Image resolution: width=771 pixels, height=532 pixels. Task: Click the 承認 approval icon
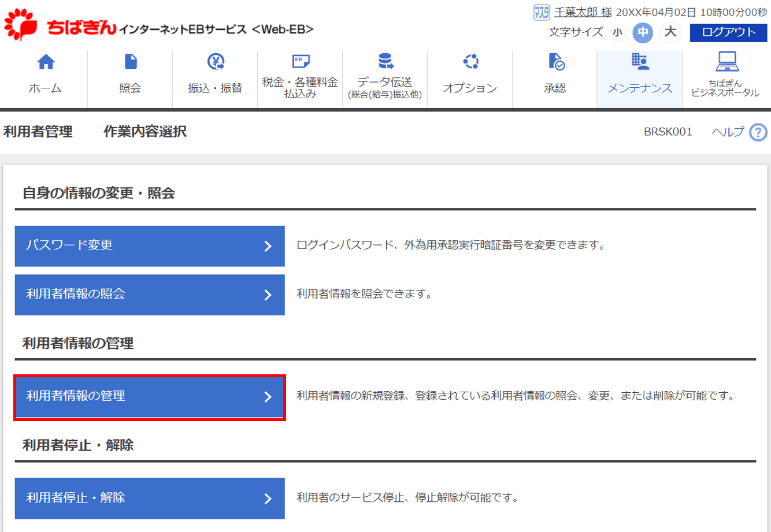pyautogui.click(x=555, y=61)
